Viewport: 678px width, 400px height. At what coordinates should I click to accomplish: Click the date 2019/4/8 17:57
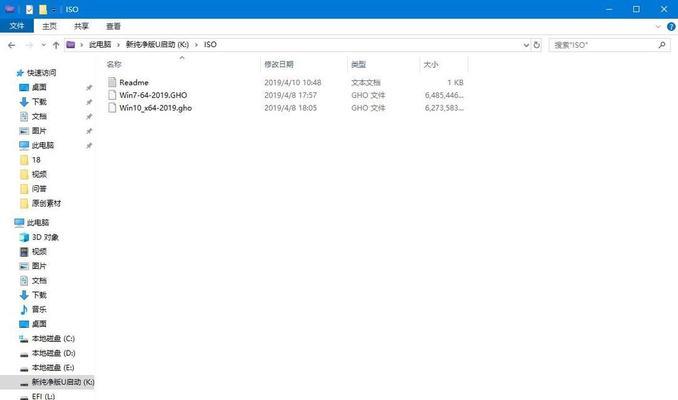click(x=291, y=95)
